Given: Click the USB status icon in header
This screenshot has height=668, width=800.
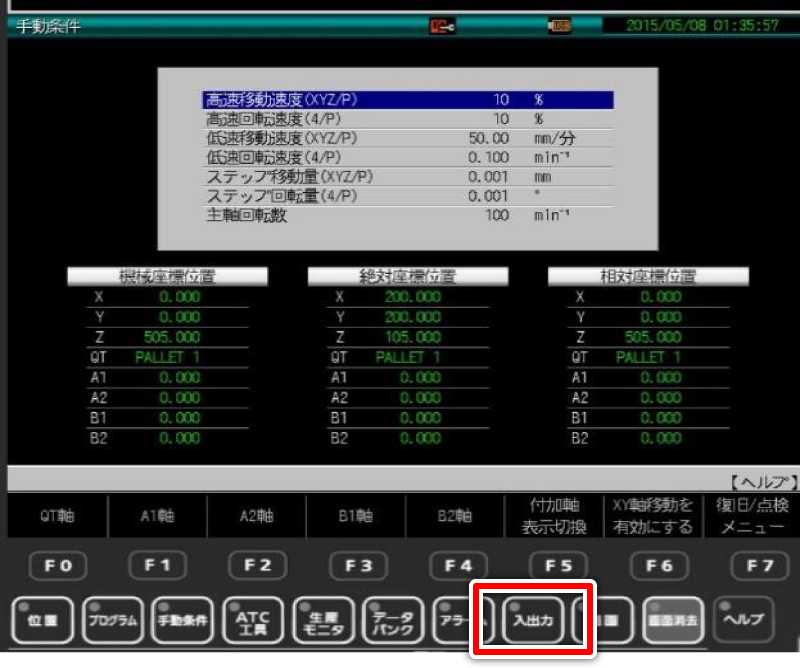Looking at the screenshot, I should click(x=560, y=27).
